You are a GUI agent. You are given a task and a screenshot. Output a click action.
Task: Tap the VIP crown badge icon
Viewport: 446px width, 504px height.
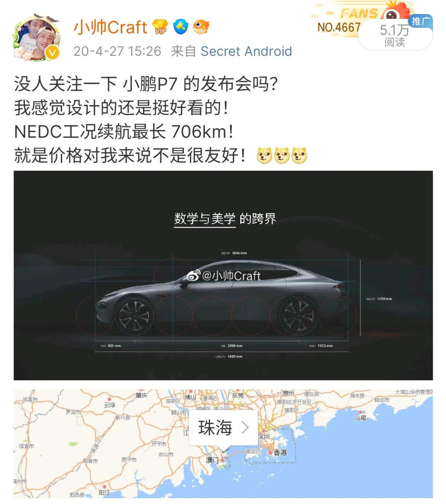[x=160, y=27]
